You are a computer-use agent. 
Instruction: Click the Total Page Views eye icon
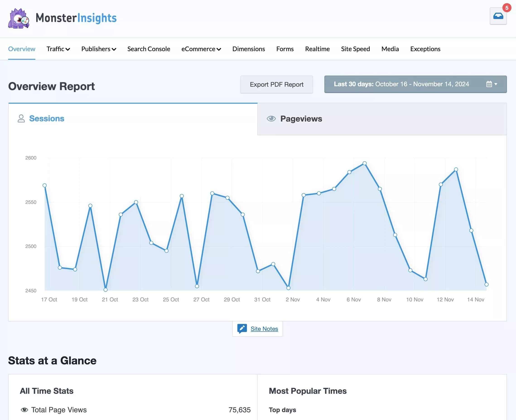(x=24, y=410)
